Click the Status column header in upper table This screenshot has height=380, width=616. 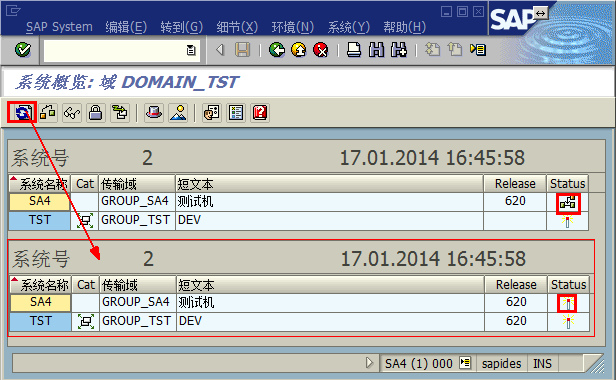[567, 184]
